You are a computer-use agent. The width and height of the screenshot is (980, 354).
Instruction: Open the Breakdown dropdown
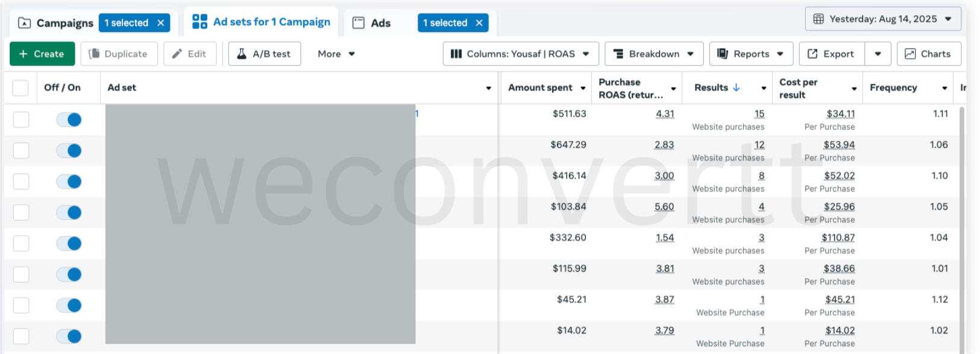pyautogui.click(x=653, y=54)
